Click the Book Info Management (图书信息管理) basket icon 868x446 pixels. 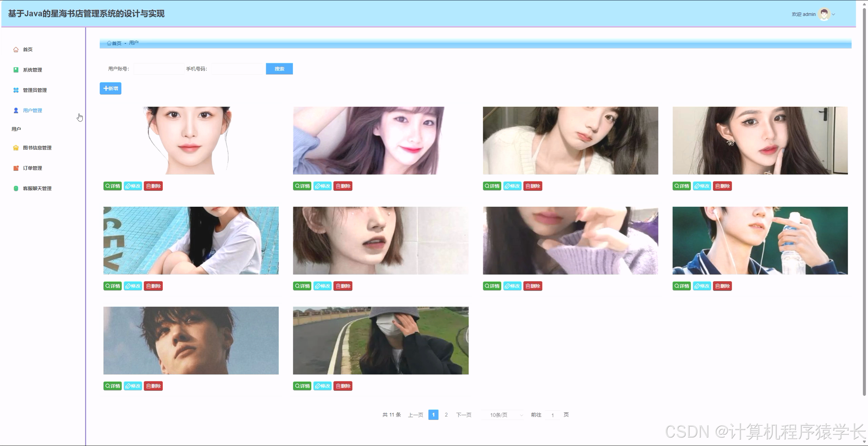tap(16, 148)
